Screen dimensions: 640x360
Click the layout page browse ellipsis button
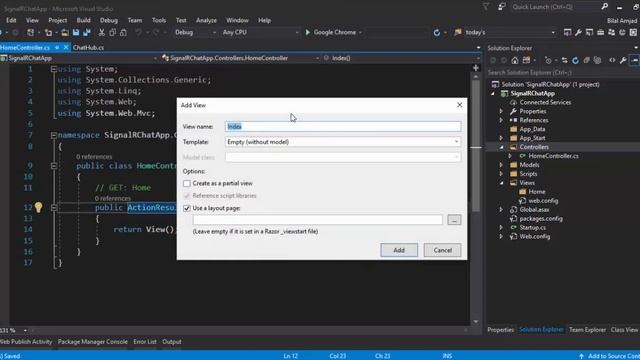click(454, 220)
